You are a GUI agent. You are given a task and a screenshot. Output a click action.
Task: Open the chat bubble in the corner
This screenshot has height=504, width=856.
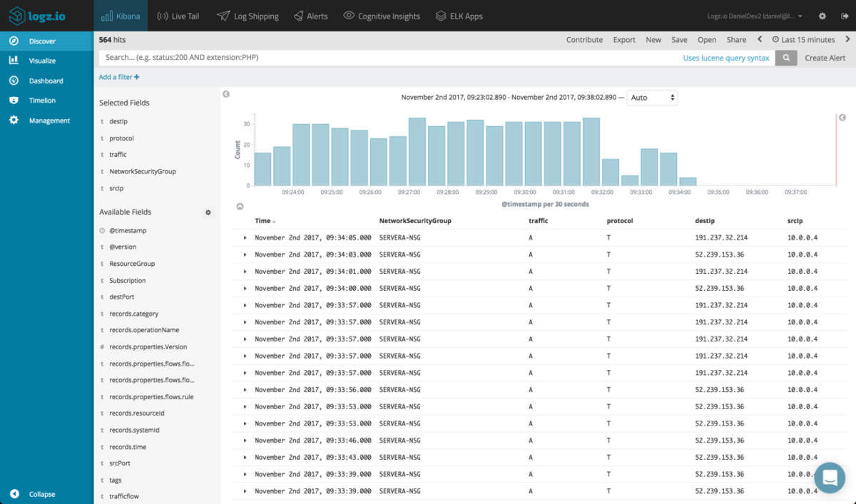point(829,478)
